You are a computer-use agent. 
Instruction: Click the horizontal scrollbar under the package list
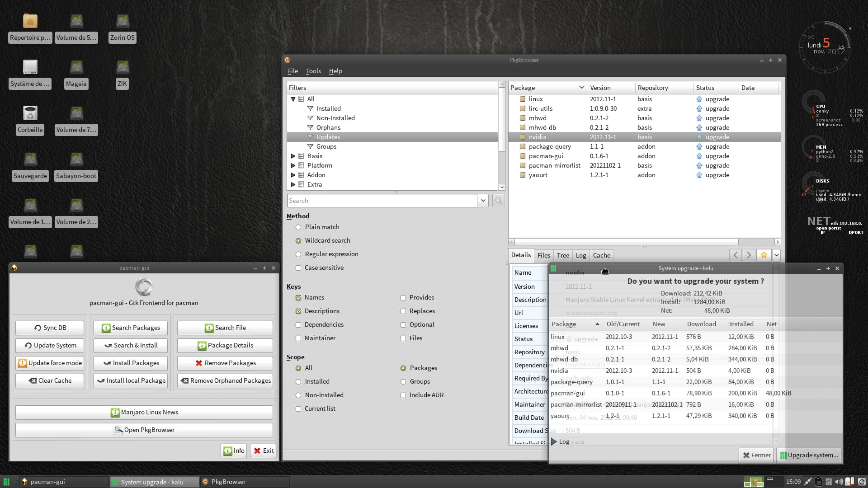626,242
